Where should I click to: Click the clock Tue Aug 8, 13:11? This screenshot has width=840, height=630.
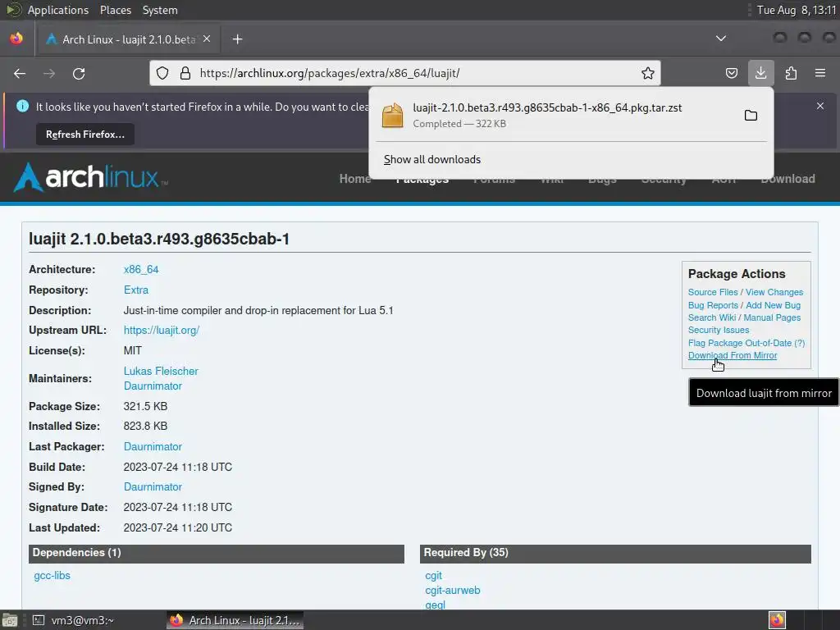pyautogui.click(x=796, y=10)
